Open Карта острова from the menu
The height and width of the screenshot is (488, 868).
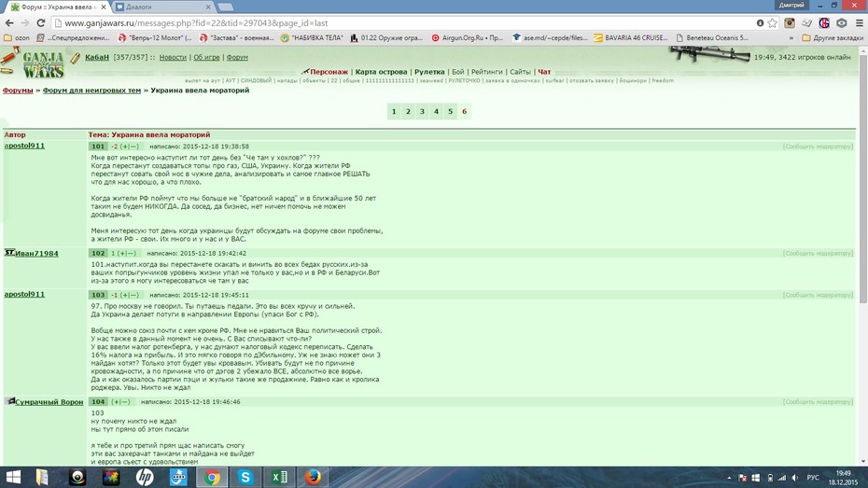pyautogui.click(x=381, y=71)
